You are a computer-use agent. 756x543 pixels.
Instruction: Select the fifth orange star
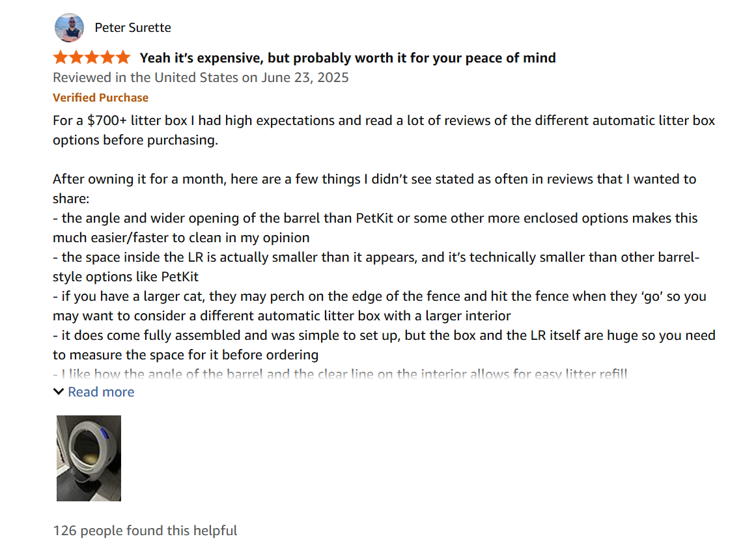click(124, 57)
